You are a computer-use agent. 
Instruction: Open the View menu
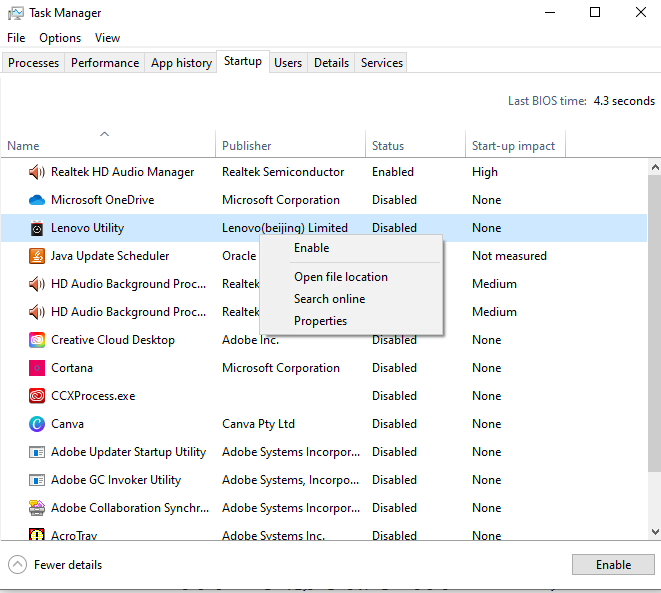click(107, 38)
